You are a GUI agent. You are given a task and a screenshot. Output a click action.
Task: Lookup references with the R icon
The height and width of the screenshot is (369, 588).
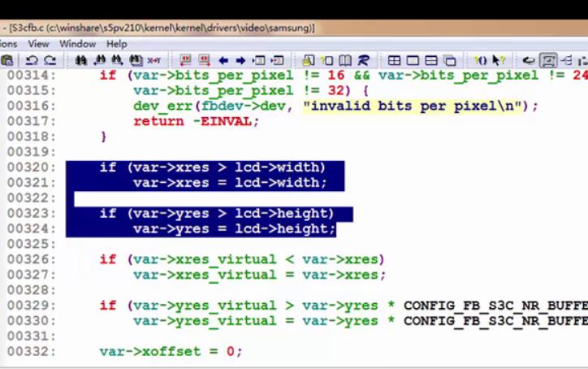pos(363,60)
